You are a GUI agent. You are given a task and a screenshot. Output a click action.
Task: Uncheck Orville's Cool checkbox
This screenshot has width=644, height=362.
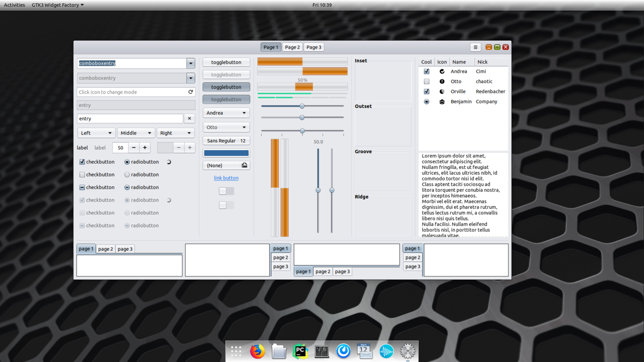pos(427,91)
